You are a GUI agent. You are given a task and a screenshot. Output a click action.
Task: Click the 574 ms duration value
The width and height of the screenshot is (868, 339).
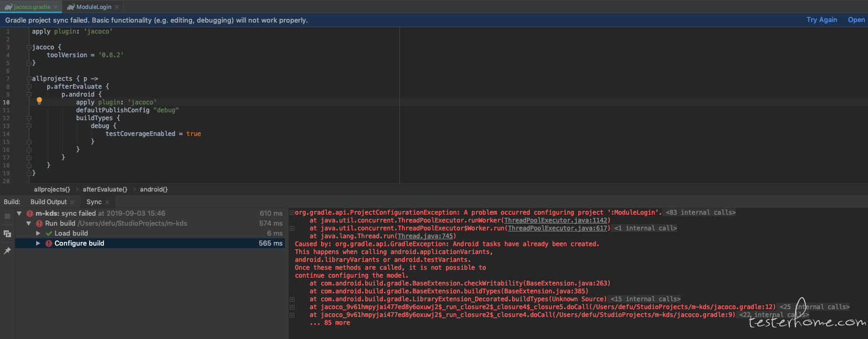[x=271, y=224]
